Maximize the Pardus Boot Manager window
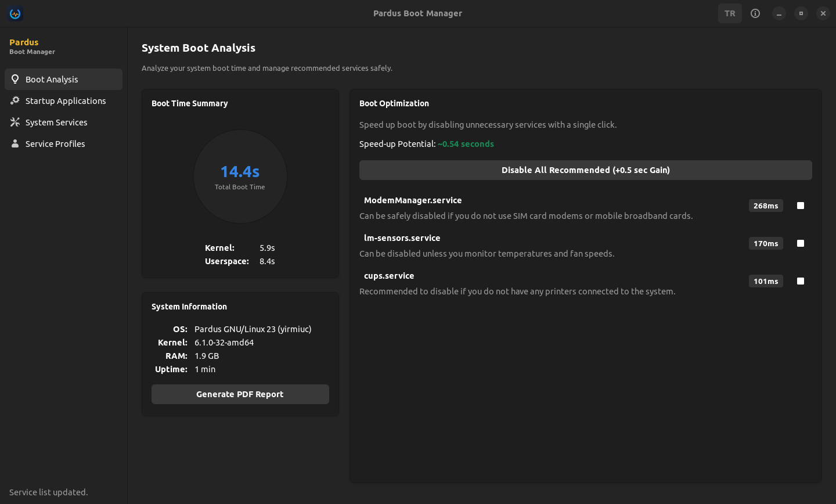Image resolution: width=836 pixels, height=504 pixels. click(801, 13)
